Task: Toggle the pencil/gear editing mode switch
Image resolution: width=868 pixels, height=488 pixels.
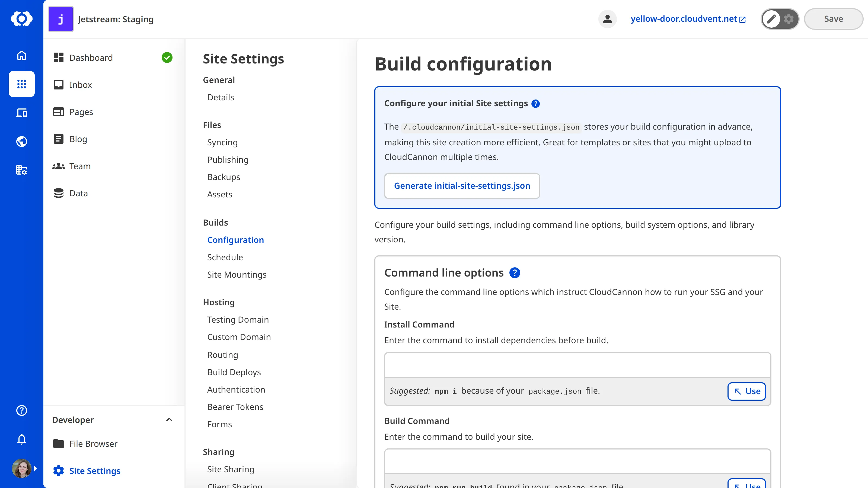Action: pyautogui.click(x=780, y=19)
